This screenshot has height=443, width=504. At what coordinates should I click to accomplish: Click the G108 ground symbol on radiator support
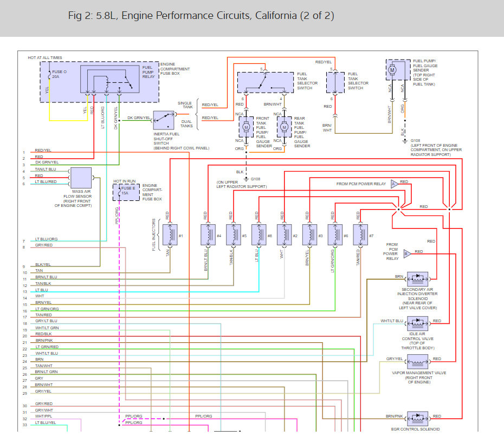pos(246,179)
